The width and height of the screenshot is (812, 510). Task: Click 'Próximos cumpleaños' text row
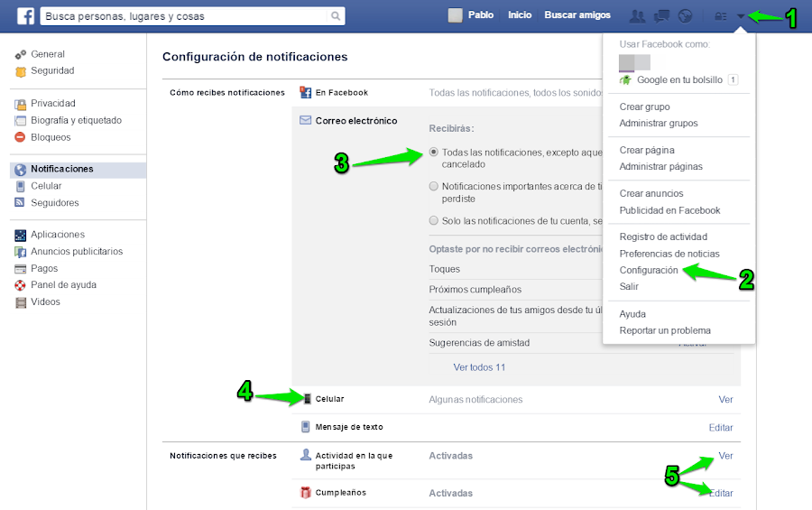[x=475, y=289]
